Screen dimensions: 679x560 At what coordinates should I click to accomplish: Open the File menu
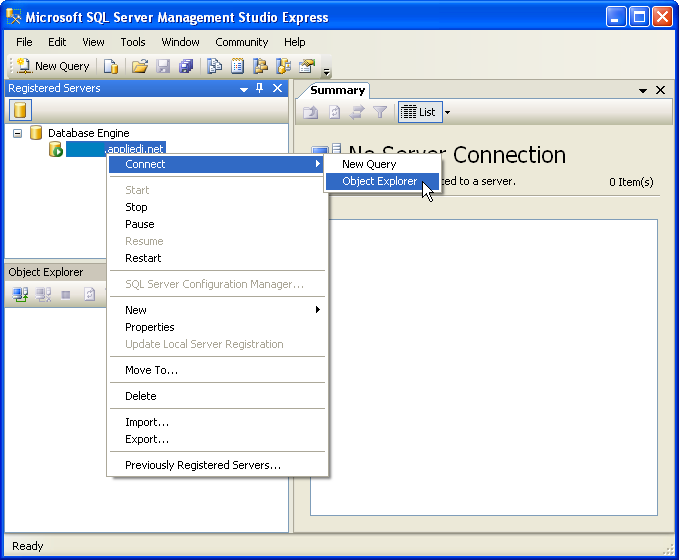pyautogui.click(x=24, y=42)
